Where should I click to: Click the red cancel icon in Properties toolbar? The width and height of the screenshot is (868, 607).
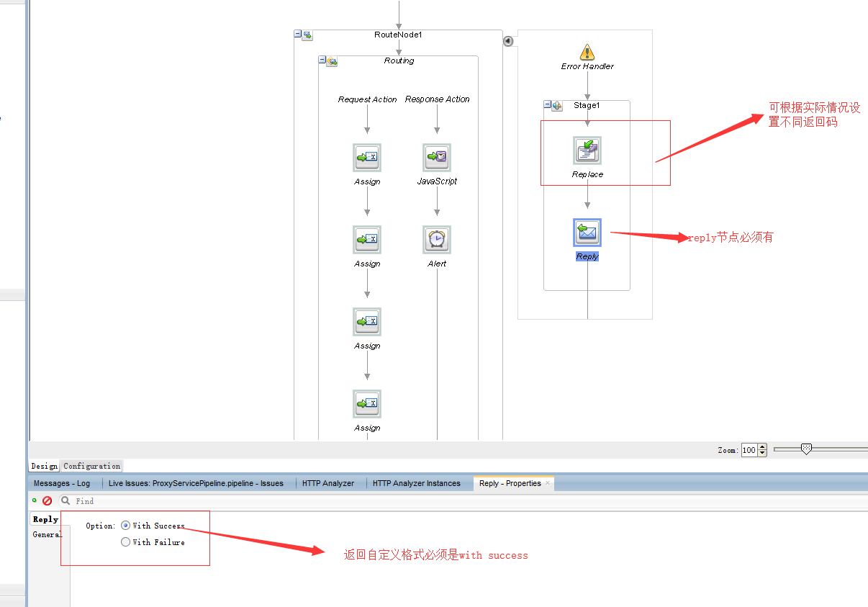click(48, 500)
